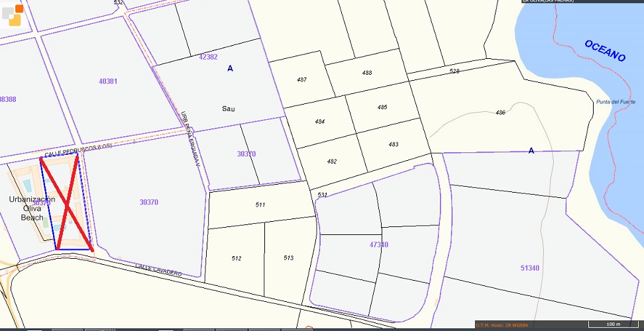Click block number 51340
The image size is (644, 331).
pyautogui.click(x=530, y=268)
